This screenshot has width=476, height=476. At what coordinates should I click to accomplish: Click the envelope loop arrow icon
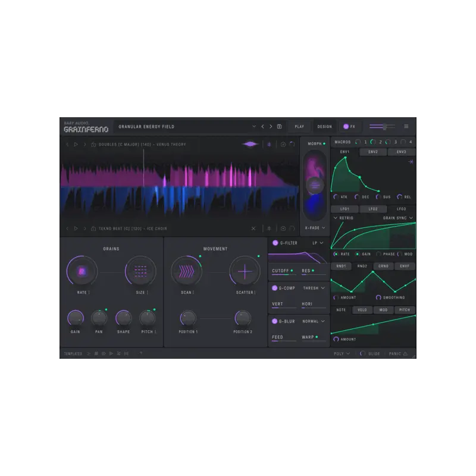click(411, 162)
